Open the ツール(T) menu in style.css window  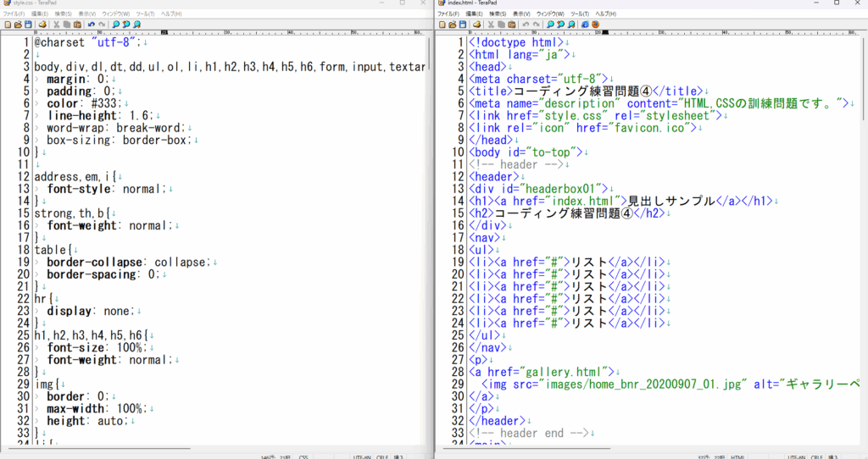click(x=146, y=14)
